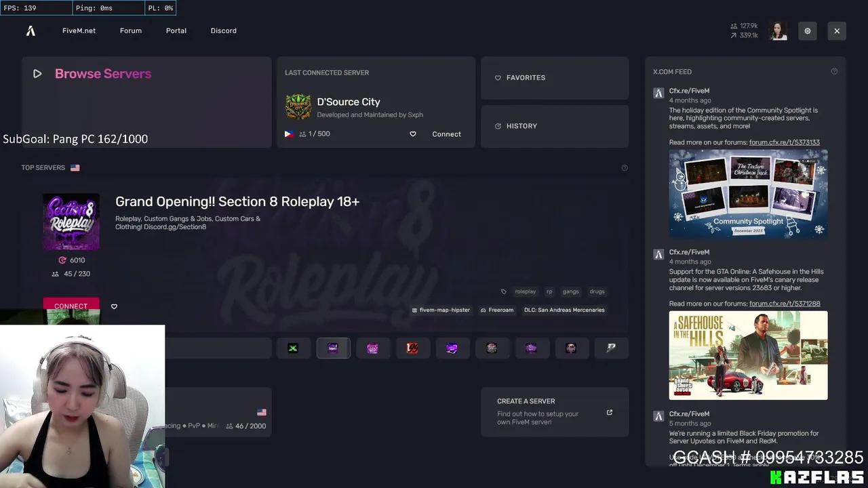Click the fivem-map-hipster label

click(x=441, y=310)
